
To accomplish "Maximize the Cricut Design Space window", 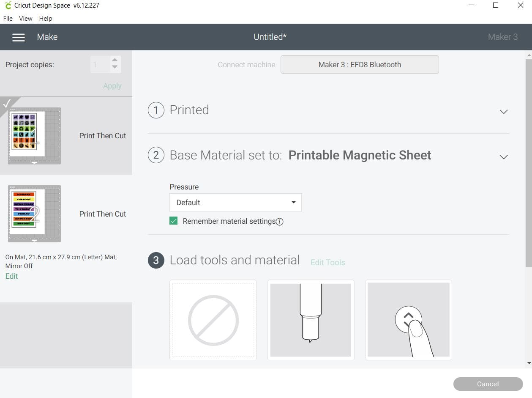I will pyautogui.click(x=496, y=5).
